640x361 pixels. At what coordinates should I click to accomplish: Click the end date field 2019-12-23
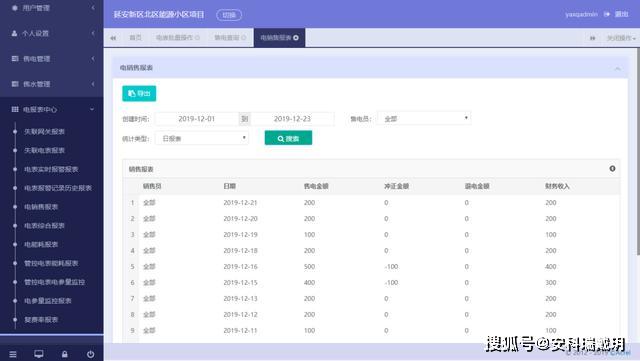pyautogui.click(x=292, y=119)
